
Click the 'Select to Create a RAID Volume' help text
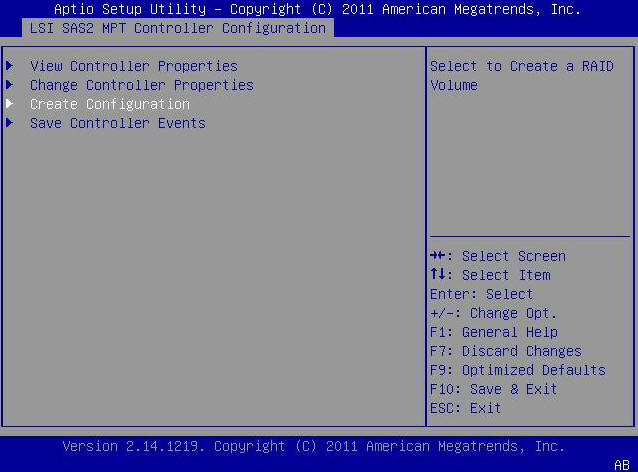(522, 76)
